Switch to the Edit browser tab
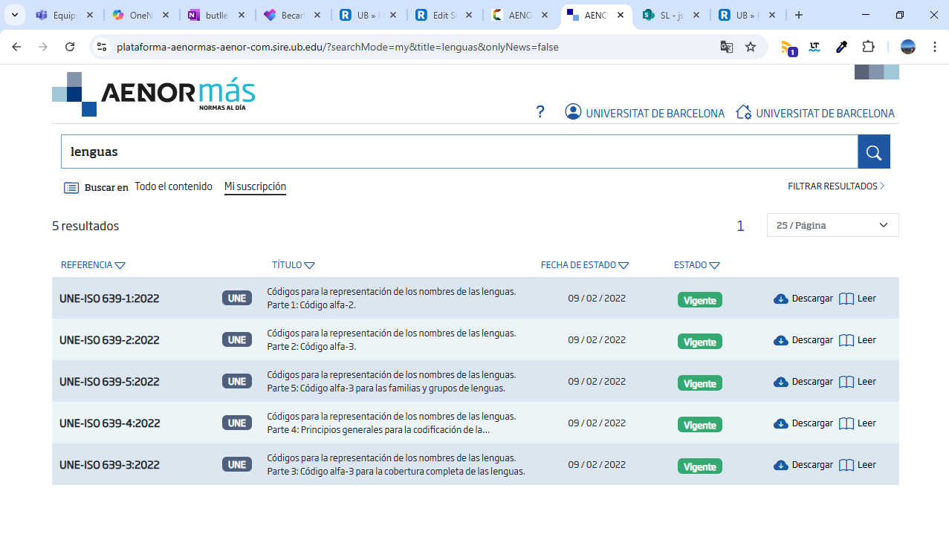This screenshot has width=949, height=560. [441, 15]
